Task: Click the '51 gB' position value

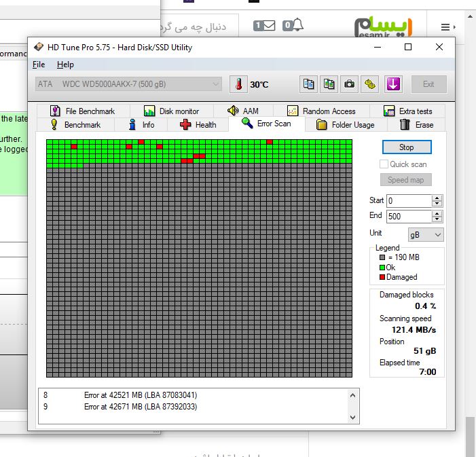Action: coord(424,351)
